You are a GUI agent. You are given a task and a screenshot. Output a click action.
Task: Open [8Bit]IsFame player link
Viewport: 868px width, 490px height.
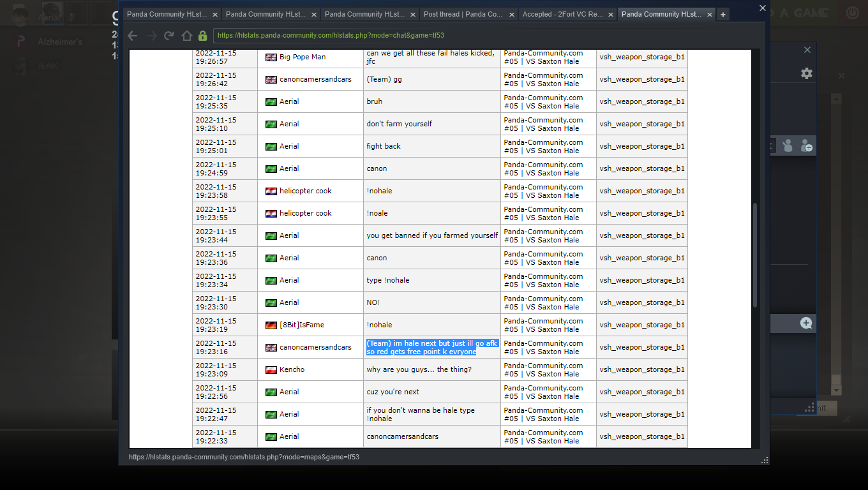pos(301,325)
